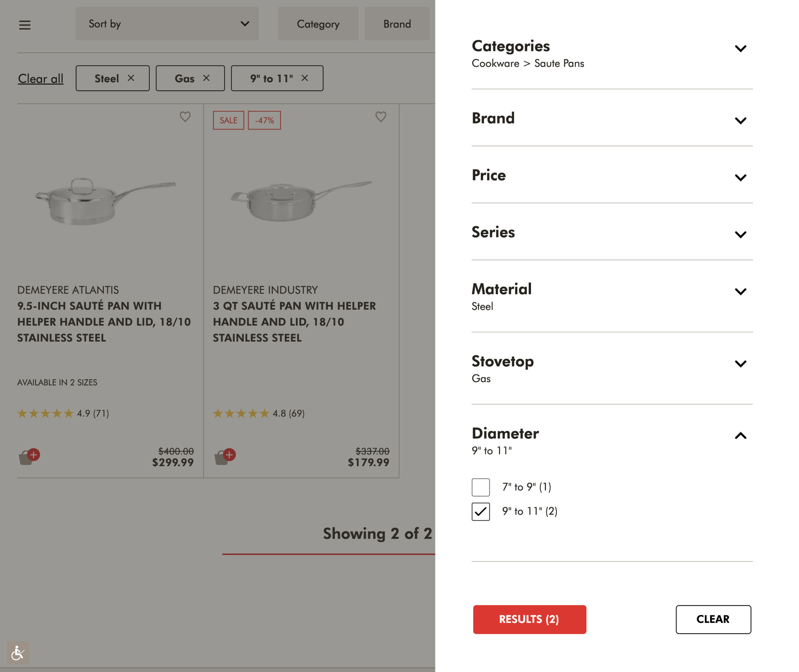Open the accessibility options icon
Screen dimensions: 799x672
[17, 653]
